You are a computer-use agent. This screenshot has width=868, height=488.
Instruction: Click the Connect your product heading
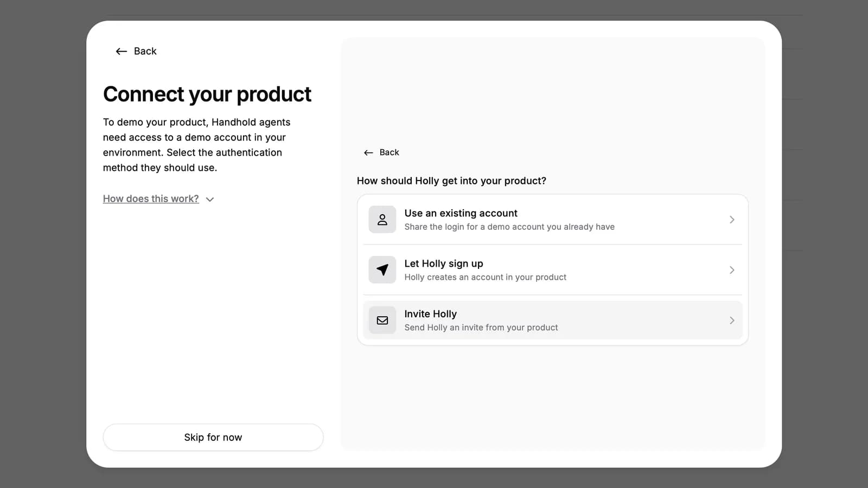coord(207,94)
